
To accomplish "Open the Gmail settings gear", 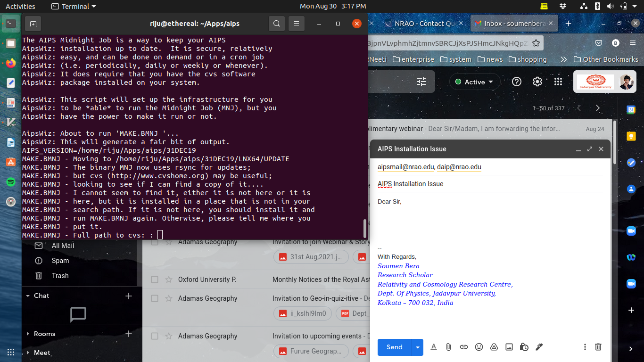I will tap(537, 82).
